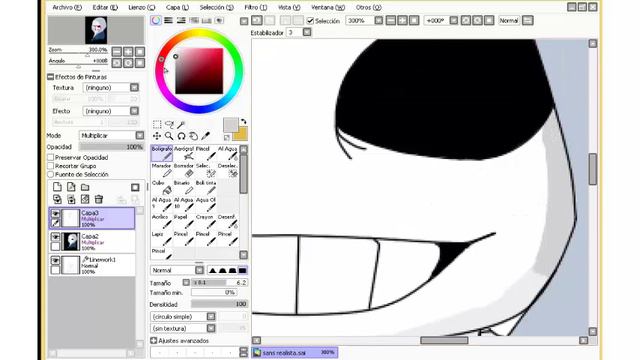
Task: Click the navigator thumbnail preview
Action: 96,30
